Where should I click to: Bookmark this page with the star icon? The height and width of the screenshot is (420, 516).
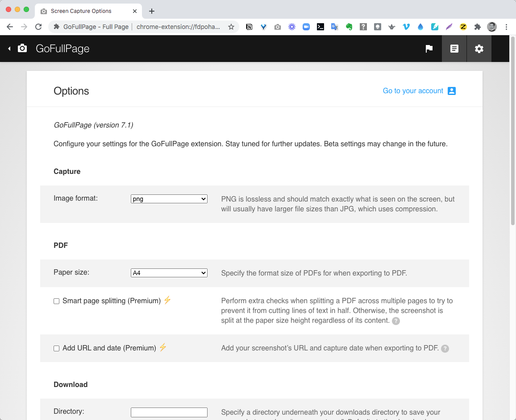[231, 27]
